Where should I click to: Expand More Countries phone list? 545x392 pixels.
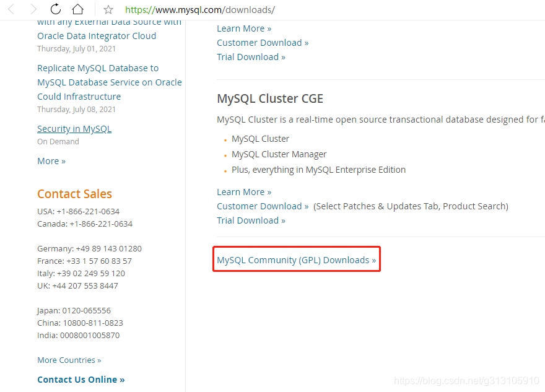69,360
